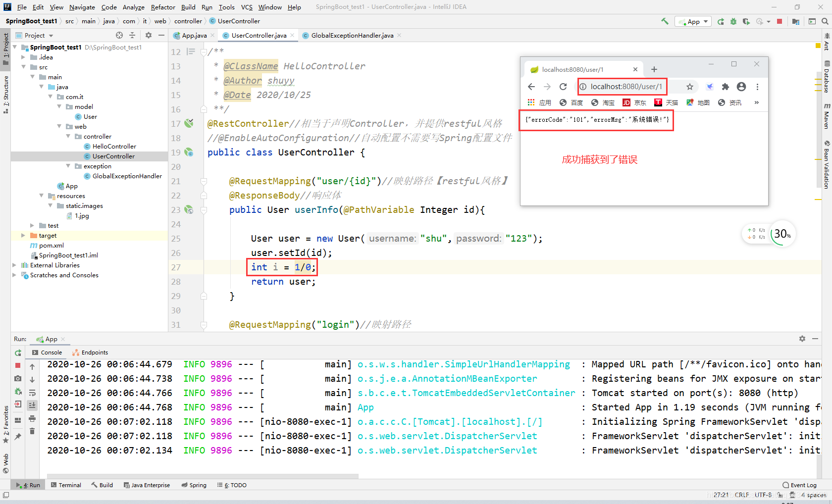Image resolution: width=832 pixels, height=504 pixels.
Task: Click the Spring bean gutter icon on line 17
Action: coord(189,123)
